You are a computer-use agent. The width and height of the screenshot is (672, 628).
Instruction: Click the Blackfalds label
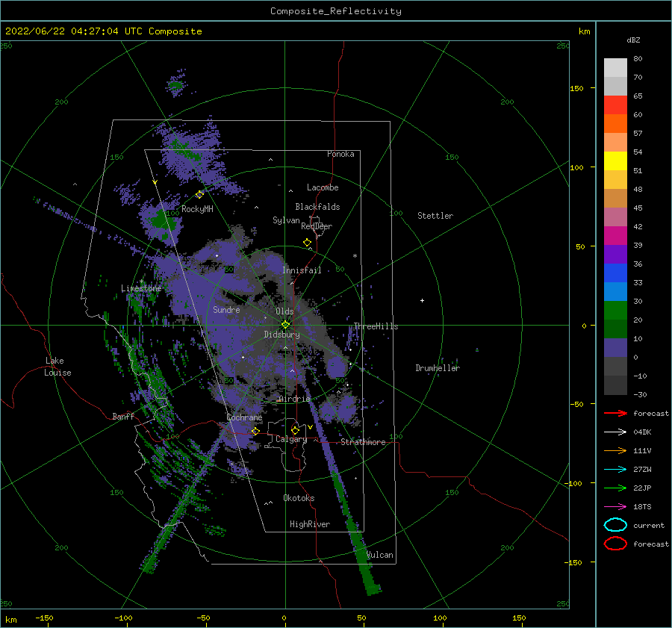pyautogui.click(x=317, y=207)
